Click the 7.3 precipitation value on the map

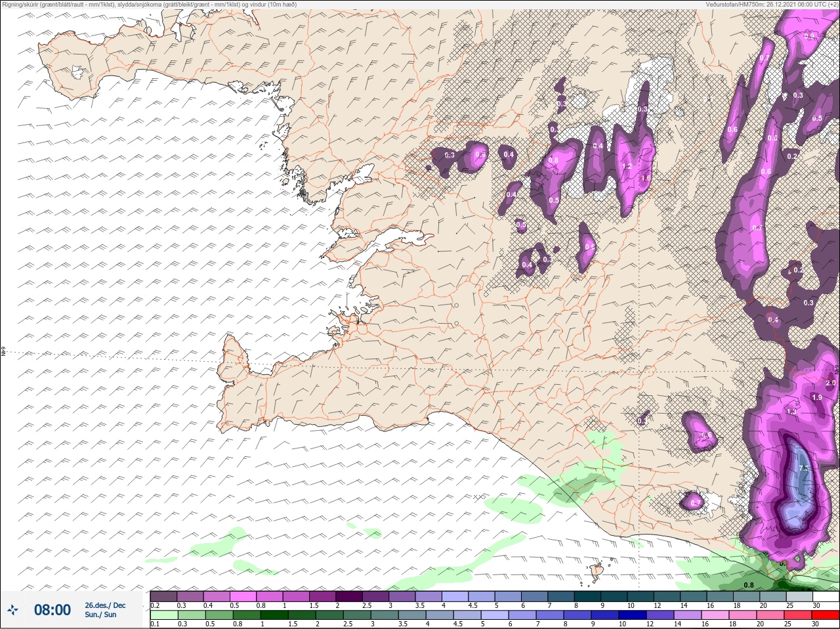[x=805, y=468]
